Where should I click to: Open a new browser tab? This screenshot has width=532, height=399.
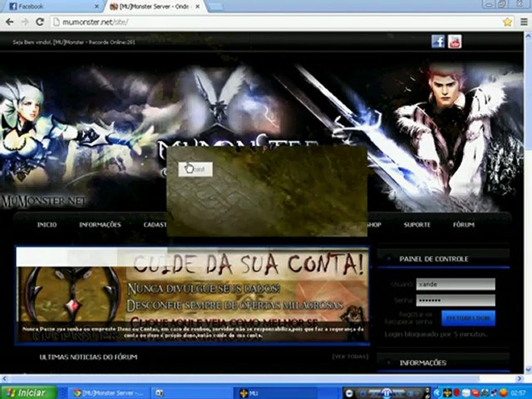(216, 7)
